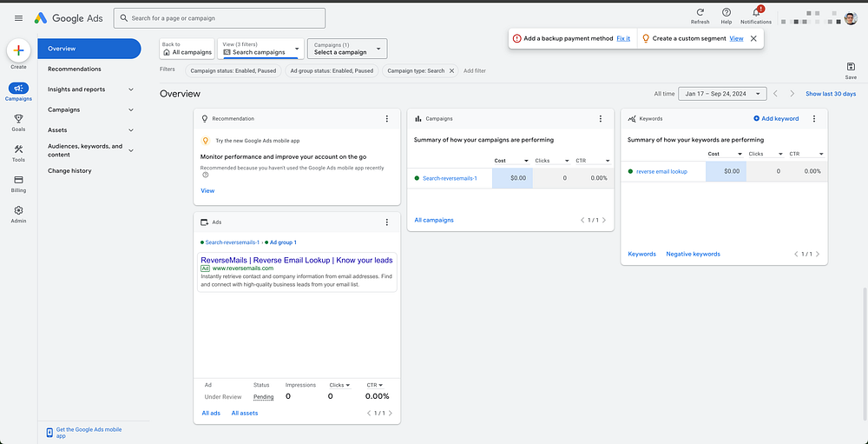Viewport: 868px width, 444px height.
Task: Open Clicks column dropdown in Campaigns card
Action: [x=552, y=161]
